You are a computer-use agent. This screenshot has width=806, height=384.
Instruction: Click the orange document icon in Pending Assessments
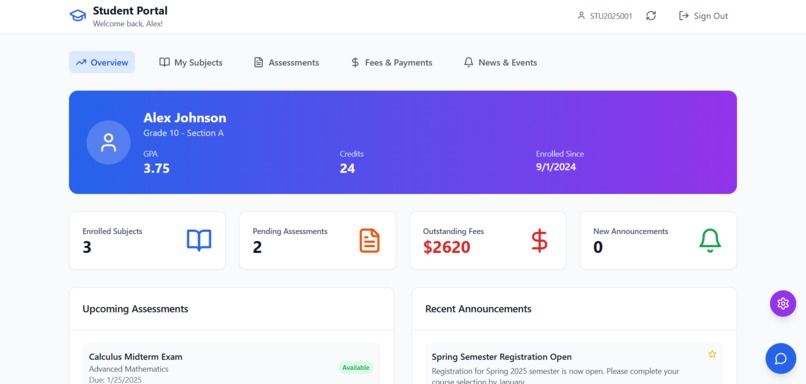[369, 241]
